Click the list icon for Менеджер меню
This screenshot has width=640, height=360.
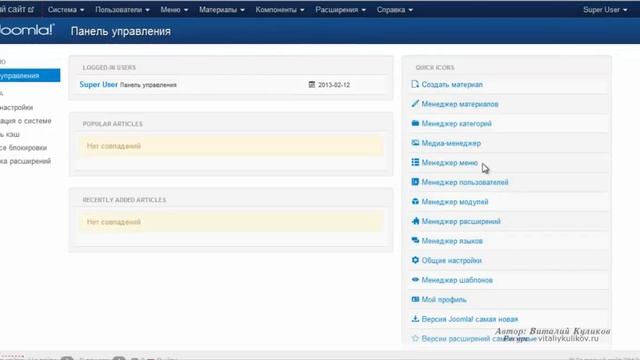pos(415,162)
